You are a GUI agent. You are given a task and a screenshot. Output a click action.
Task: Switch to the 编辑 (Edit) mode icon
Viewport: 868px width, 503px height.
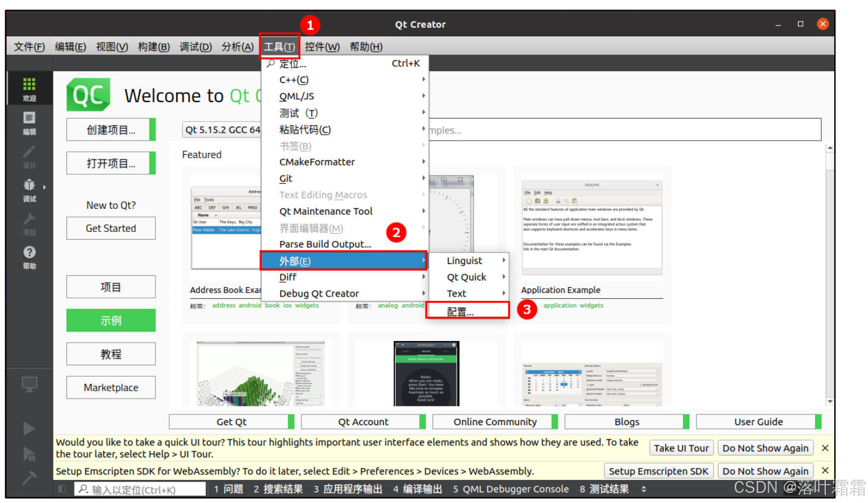29,122
